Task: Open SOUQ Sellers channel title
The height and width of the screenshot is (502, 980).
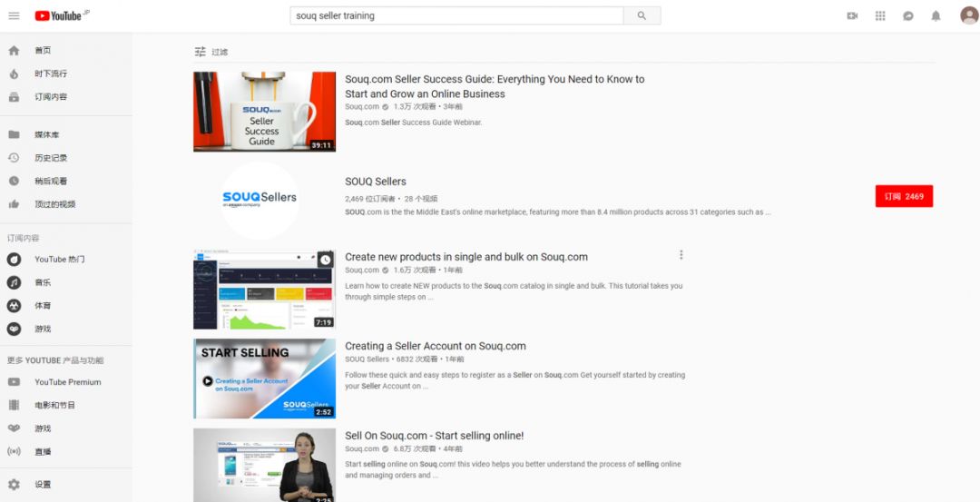Action: [376, 182]
